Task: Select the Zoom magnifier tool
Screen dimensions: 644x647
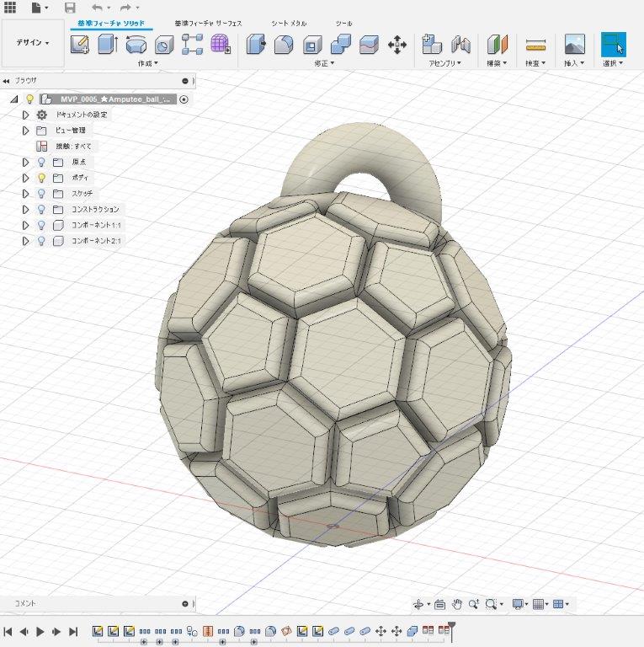Action: pyautogui.click(x=473, y=604)
